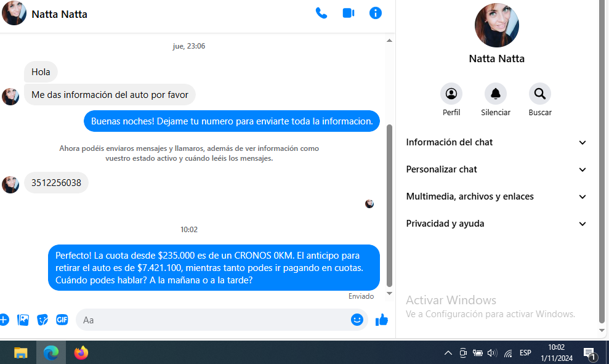Click the Aa message input field
The image size is (609, 364).
coord(209,320)
